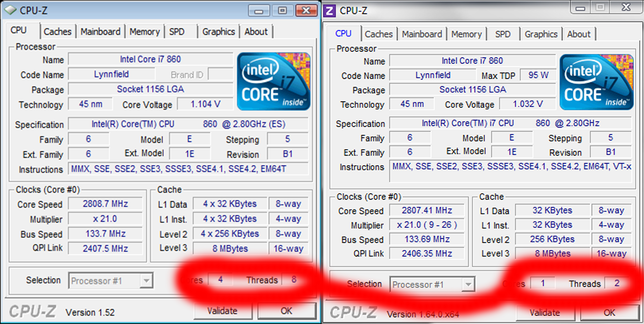Open About tab in left window

[x=256, y=32]
